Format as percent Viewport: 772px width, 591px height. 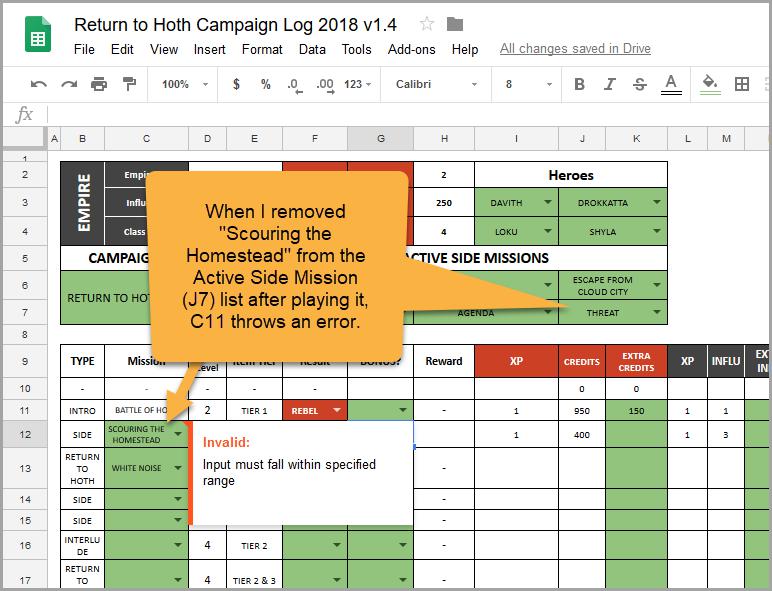(265, 84)
